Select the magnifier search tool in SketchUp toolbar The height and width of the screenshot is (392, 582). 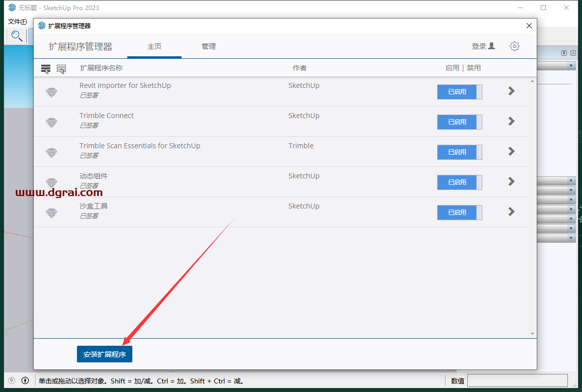(x=16, y=36)
